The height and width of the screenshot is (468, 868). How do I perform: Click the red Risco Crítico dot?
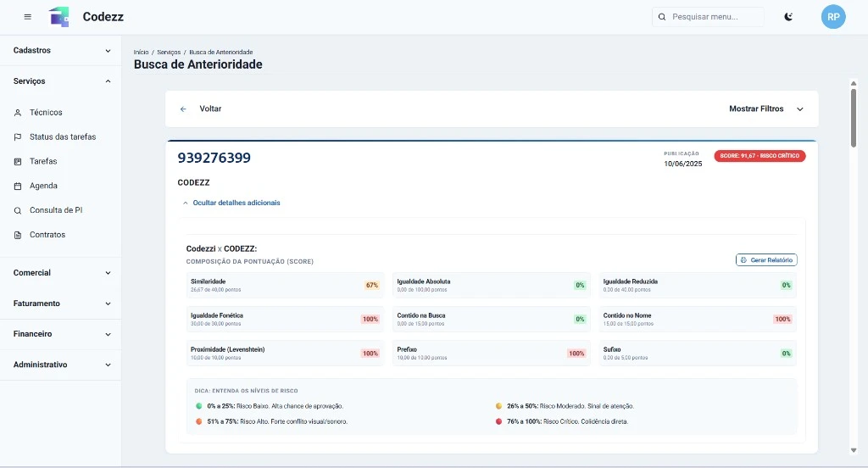click(498, 421)
